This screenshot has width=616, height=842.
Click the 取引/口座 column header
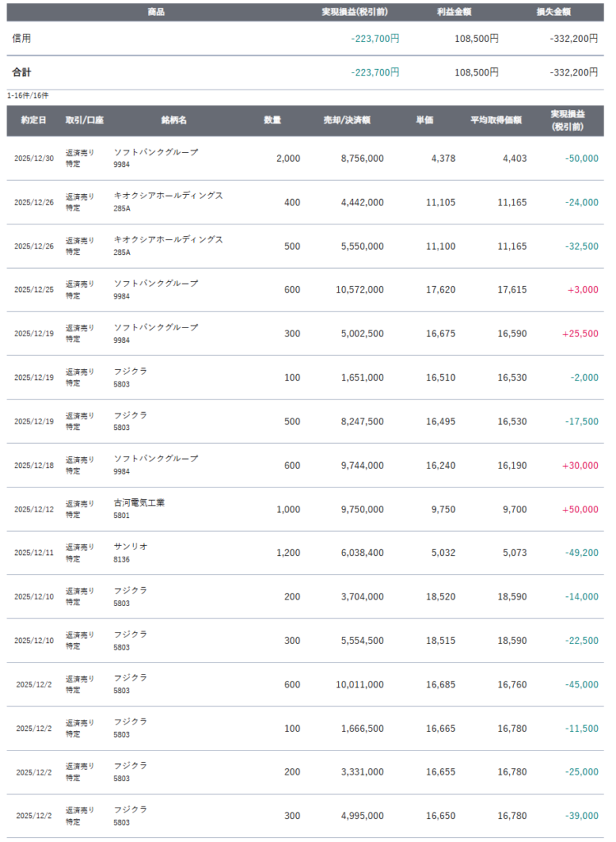click(x=85, y=120)
